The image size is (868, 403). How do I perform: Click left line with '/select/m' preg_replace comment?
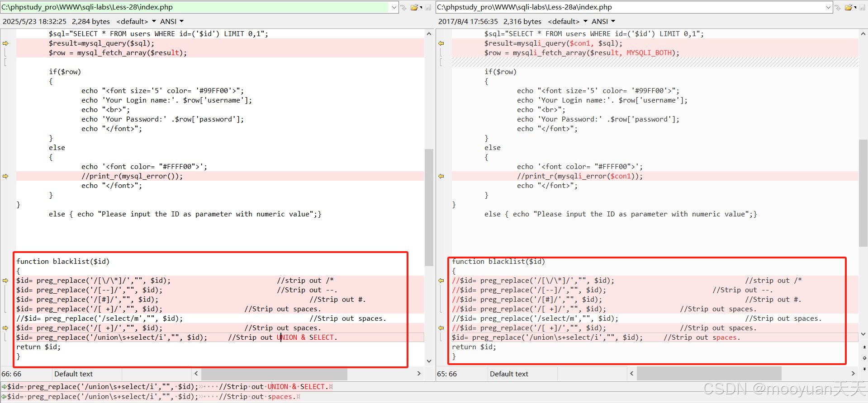tap(201, 319)
